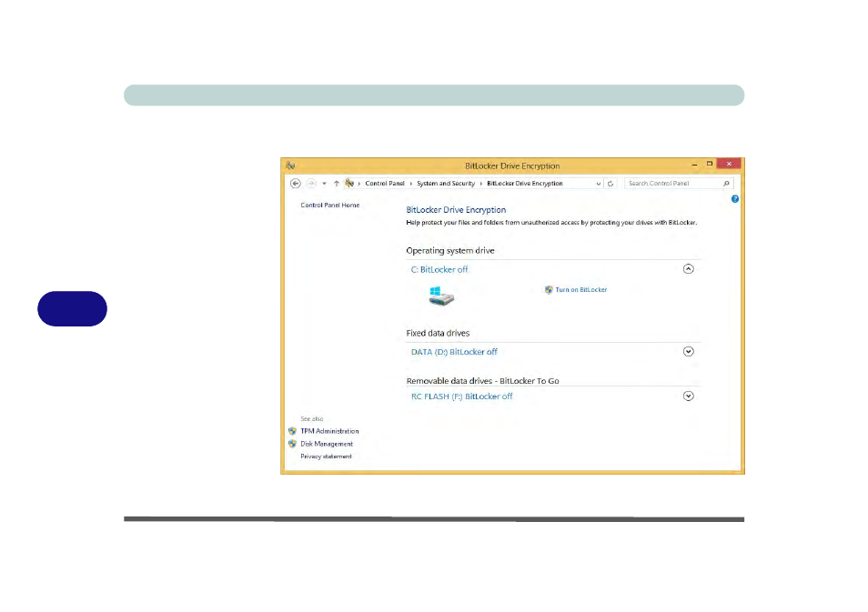The height and width of the screenshot is (612, 868).
Task: Click the shield icon next to TPM Administration
Action: click(x=292, y=431)
